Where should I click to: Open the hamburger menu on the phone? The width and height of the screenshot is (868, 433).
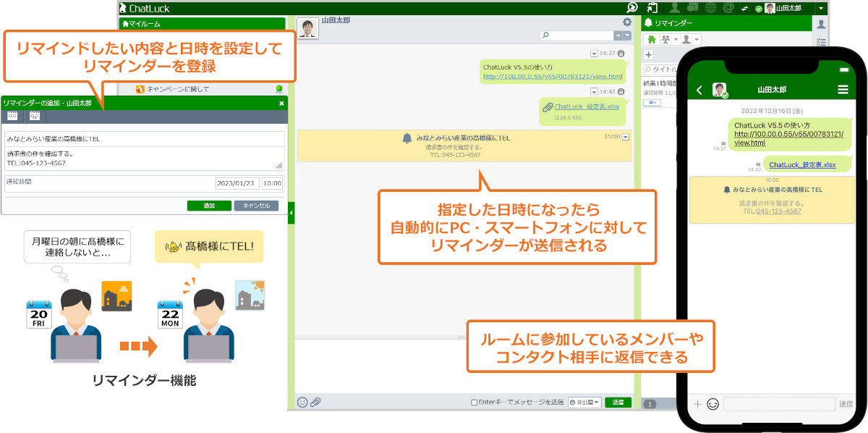843,90
